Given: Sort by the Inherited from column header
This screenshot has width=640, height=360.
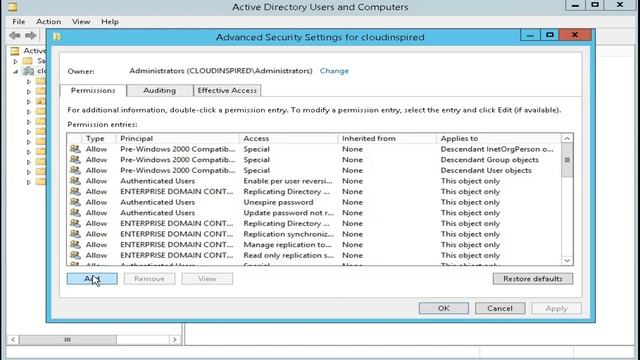Looking at the screenshot, I should pyautogui.click(x=387, y=138).
